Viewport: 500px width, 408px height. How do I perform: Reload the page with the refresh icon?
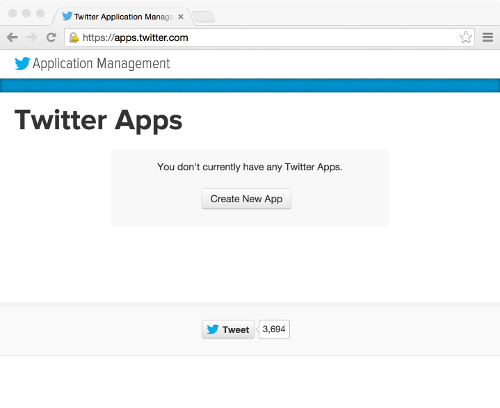click(51, 37)
